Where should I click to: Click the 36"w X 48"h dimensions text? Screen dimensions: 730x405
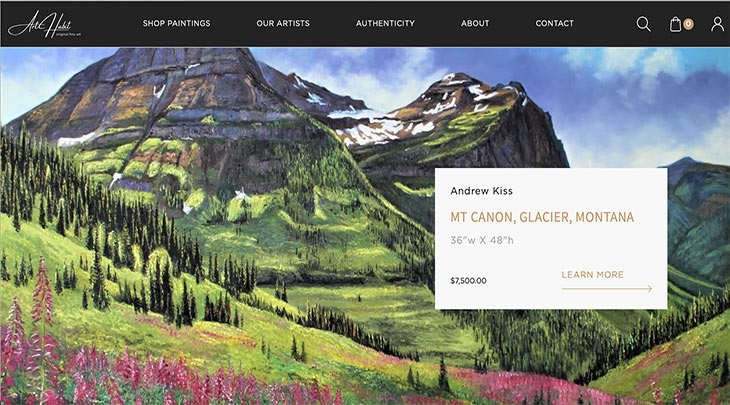[482, 240]
